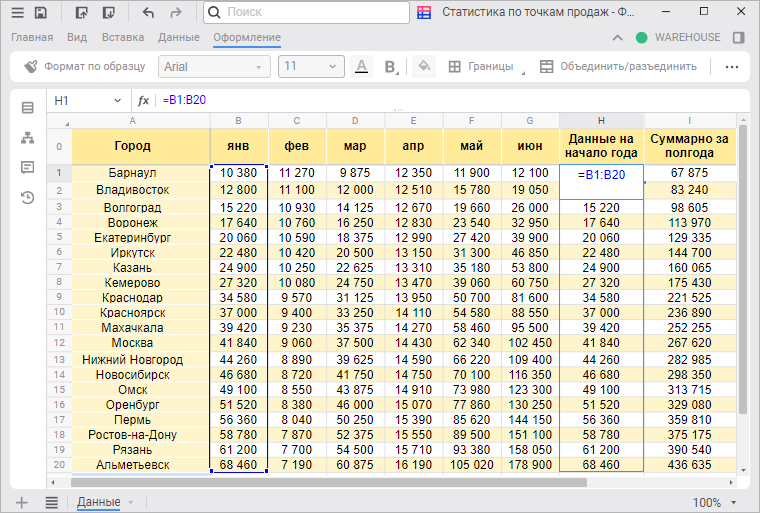Open the comments sidebar icon
760x513 pixels.
[x=28, y=168]
